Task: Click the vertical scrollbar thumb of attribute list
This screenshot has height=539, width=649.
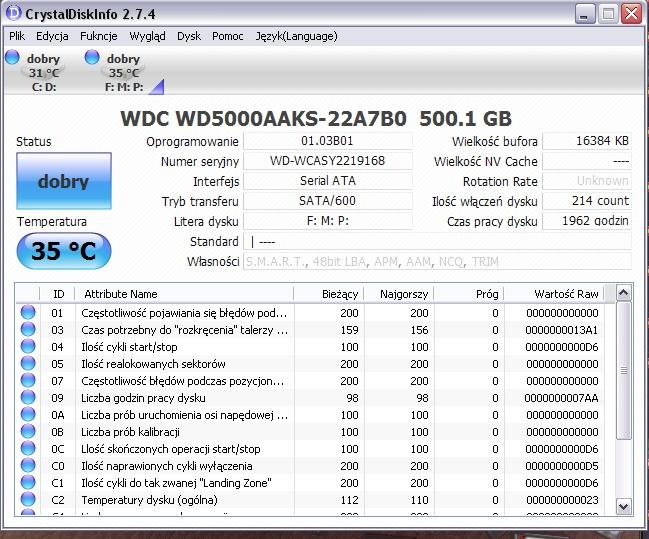Action: (623, 371)
